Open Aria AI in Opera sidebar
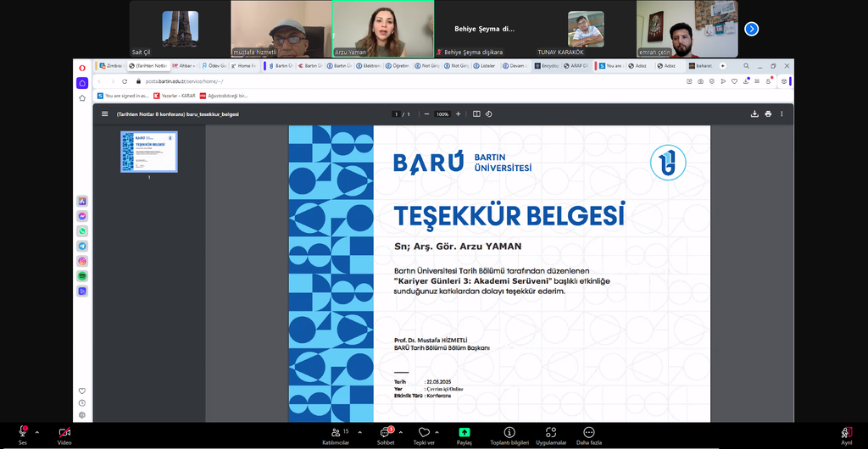The width and height of the screenshot is (868, 449). click(82, 202)
